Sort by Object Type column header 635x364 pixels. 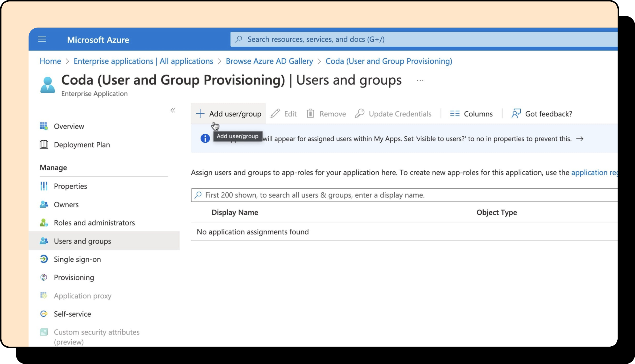click(x=496, y=212)
